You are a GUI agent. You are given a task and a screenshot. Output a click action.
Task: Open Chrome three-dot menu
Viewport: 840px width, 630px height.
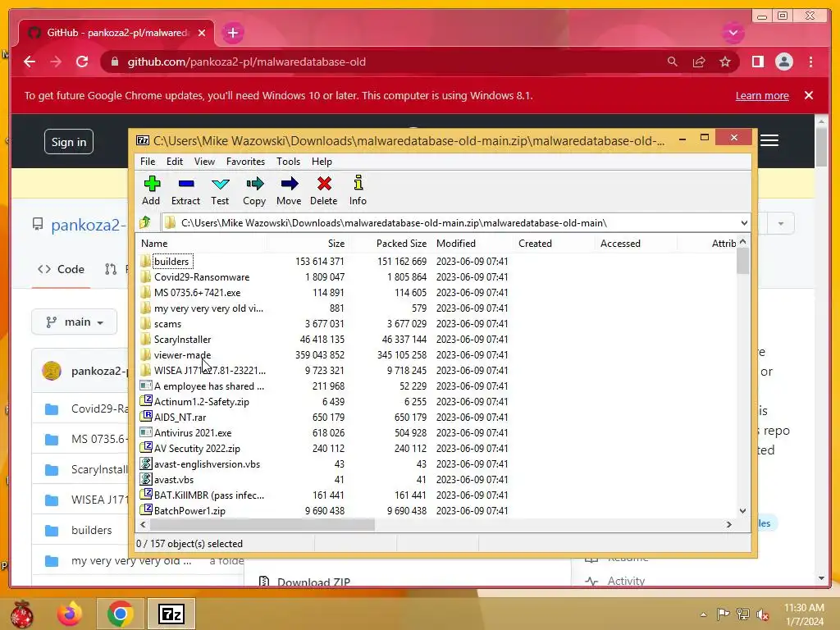click(811, 62)
